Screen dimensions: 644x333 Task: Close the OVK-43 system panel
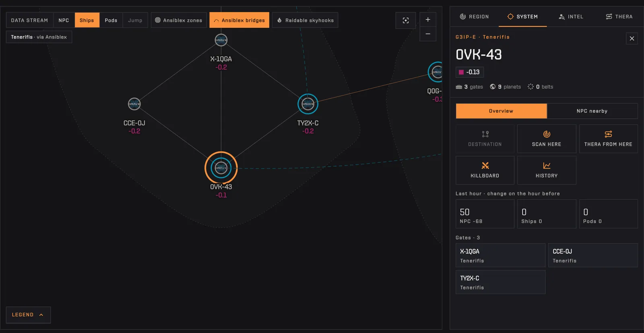pyautogui.click(x=632, y=38)
